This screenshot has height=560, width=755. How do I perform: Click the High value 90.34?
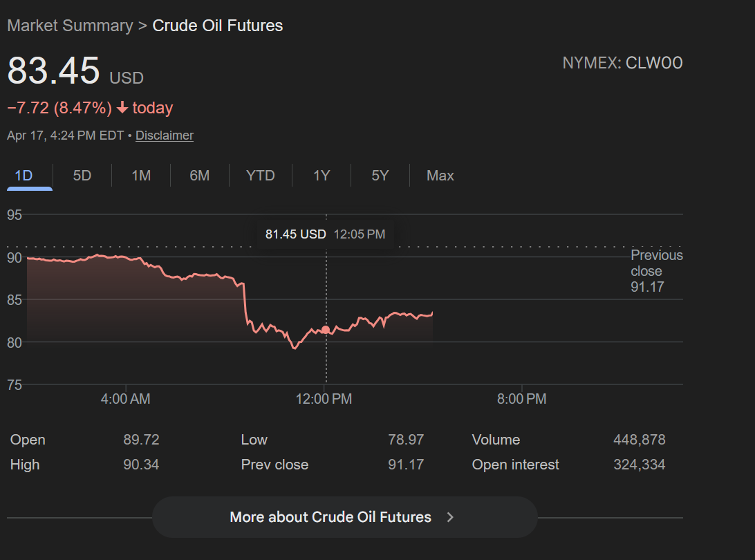coord(141,465)
